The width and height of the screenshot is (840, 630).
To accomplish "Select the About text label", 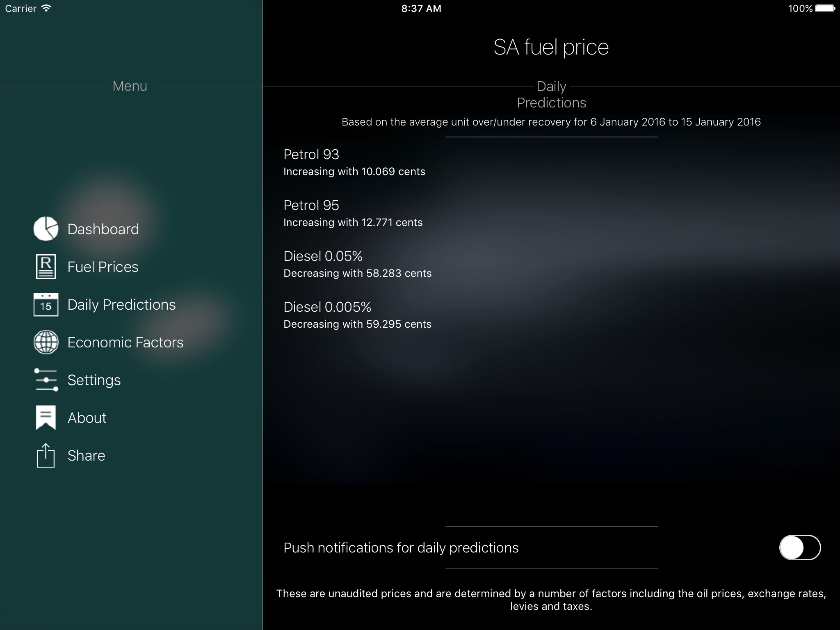I will click(87, 418).
